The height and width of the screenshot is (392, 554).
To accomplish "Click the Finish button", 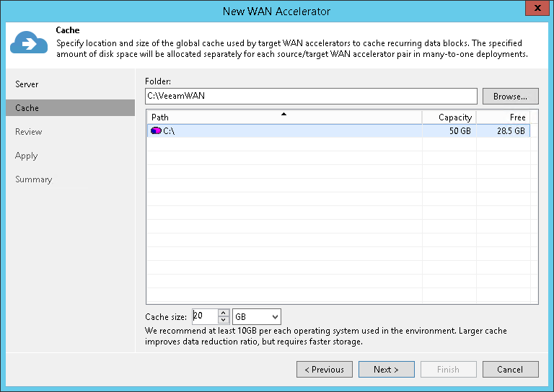I will point(449,370).
